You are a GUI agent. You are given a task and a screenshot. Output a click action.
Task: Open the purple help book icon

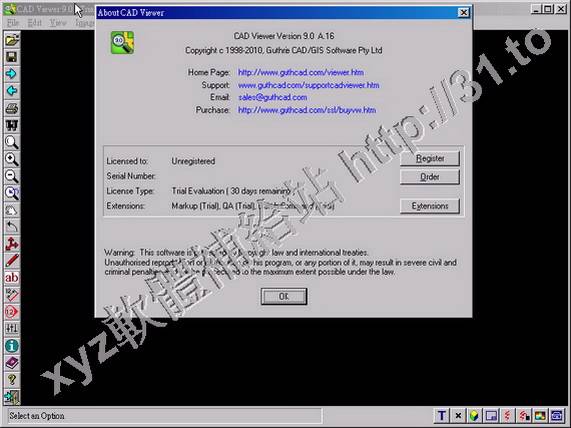point(12,363)
